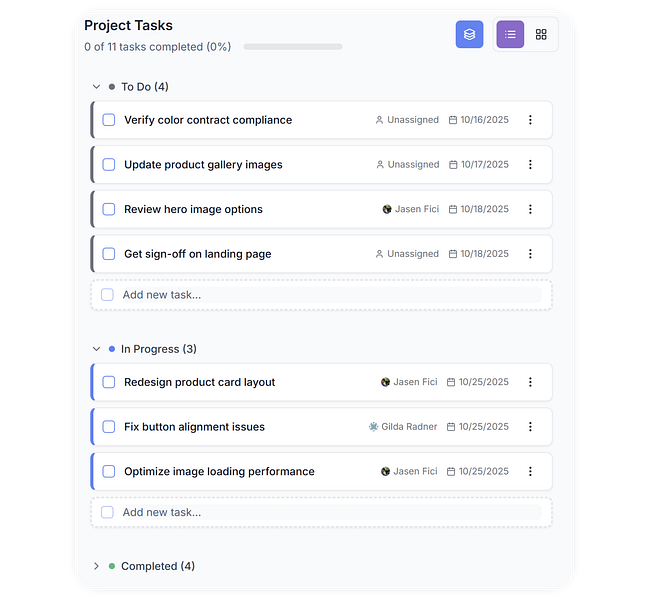Image resolution: width=648 pixels, height=600 pixels.
Task: Expand the Completed section
Action: [97, 566]
